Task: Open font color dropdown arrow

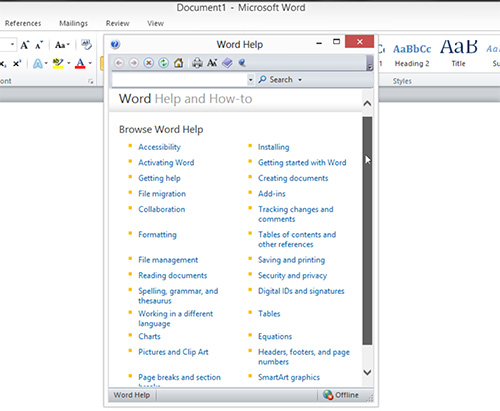Action: [x=90, y=63]
